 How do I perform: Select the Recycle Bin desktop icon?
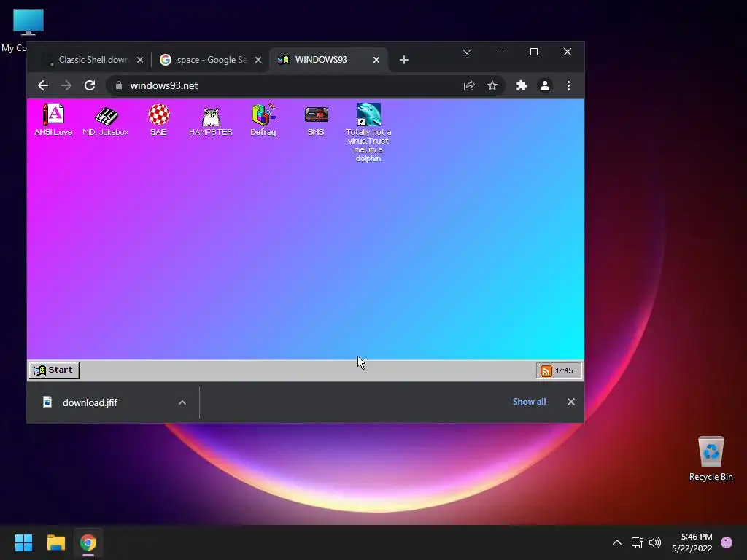[x=711, y=459]
